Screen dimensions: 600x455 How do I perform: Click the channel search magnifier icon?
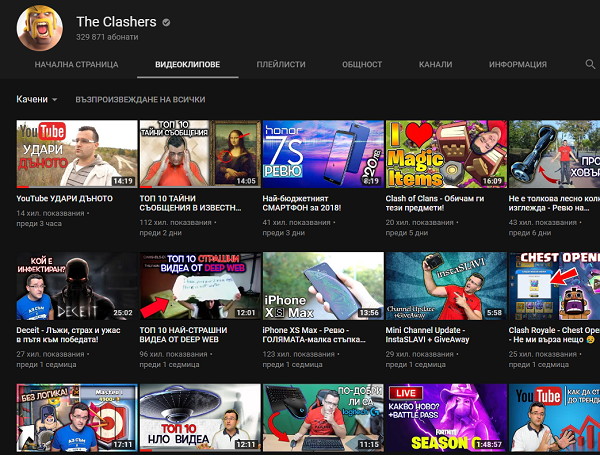click(590, 65)
